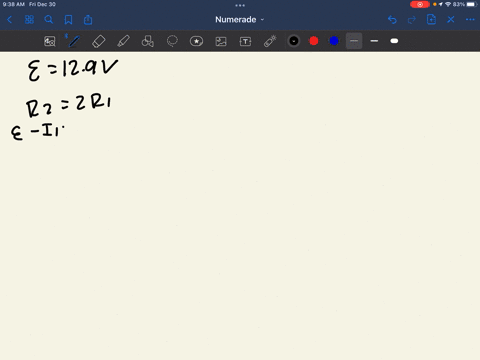Select the Highlighter tool
The width and height of the screenshot is (480, 360).
tap(123, 41)
